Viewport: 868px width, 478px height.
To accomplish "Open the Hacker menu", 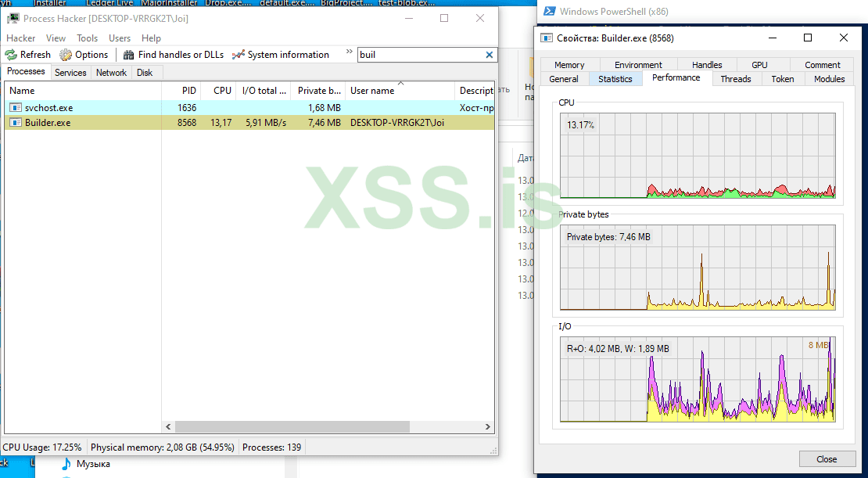I will [x=20, y=38].
